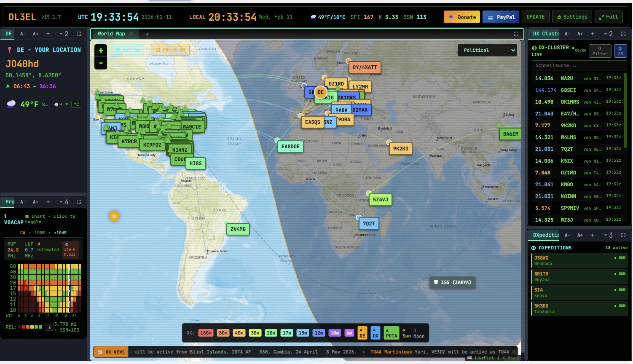The image size is (633, 364).
Task: Click the Donate button
Action: tap(461, 17)
